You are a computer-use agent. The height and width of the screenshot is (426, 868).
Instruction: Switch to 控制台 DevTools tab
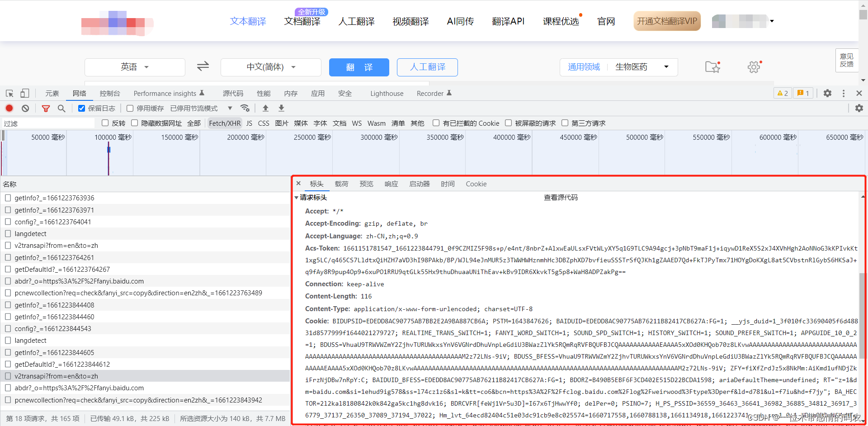click(x=110, y=93)
